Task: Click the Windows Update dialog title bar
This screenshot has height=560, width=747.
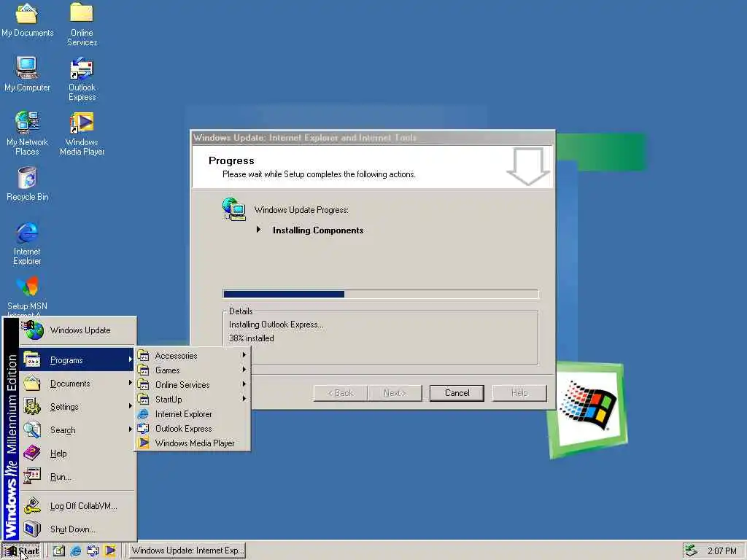Action: (x=373, y=138)
